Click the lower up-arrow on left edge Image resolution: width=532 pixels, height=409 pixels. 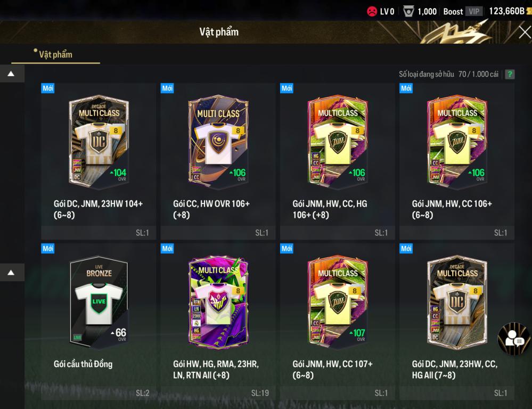11,273
